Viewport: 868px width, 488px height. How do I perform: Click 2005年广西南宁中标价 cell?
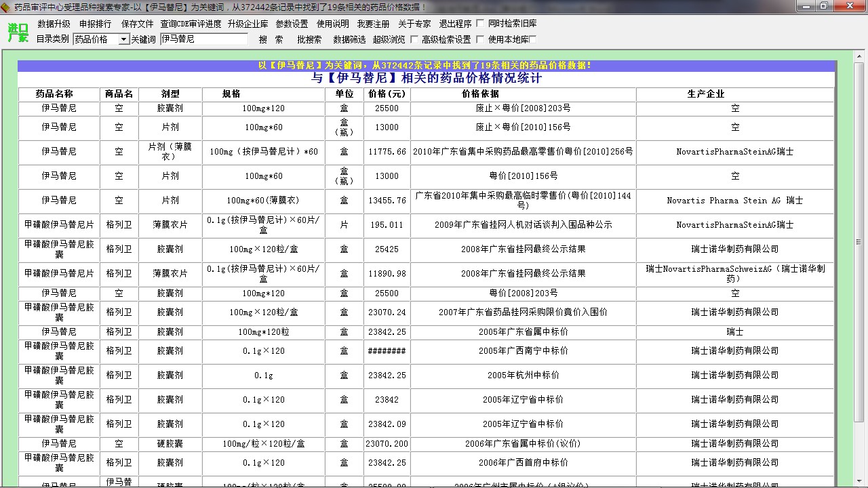(523, 351)
